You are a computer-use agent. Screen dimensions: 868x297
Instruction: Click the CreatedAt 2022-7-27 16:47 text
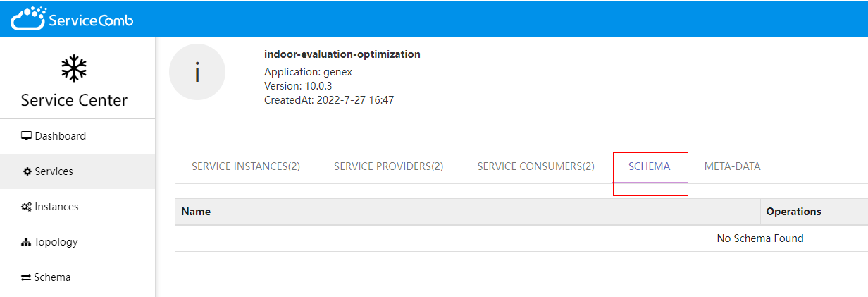pos(329,100)
